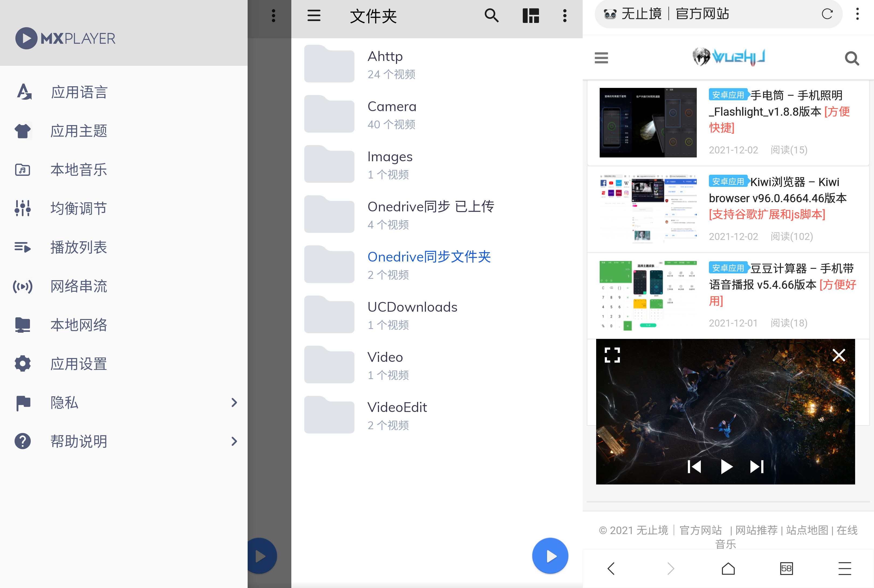The height and width of the screenshot is (588, 874).
Task: Click the playlist icon in drawer
Action: (22, 247)
